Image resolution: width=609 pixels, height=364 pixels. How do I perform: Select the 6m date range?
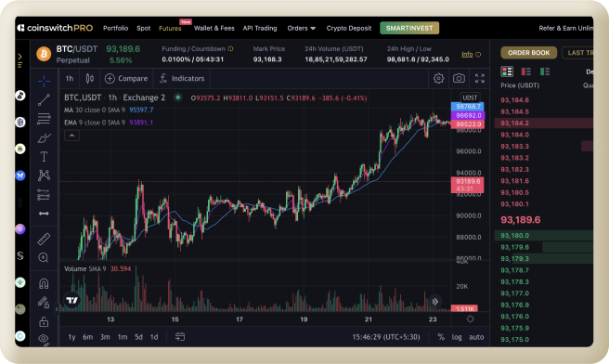[88, 337]
